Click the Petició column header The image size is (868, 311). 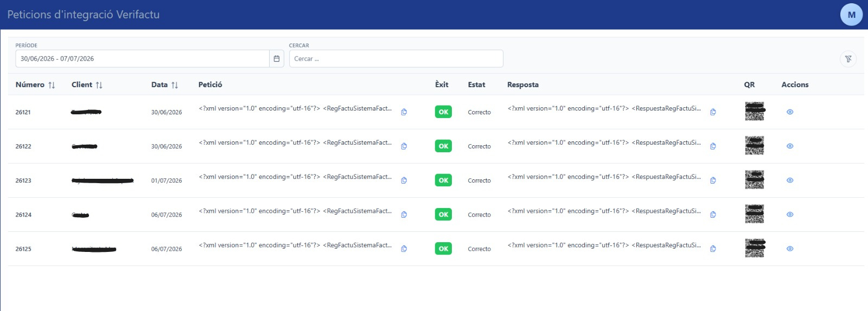(210, 85)
